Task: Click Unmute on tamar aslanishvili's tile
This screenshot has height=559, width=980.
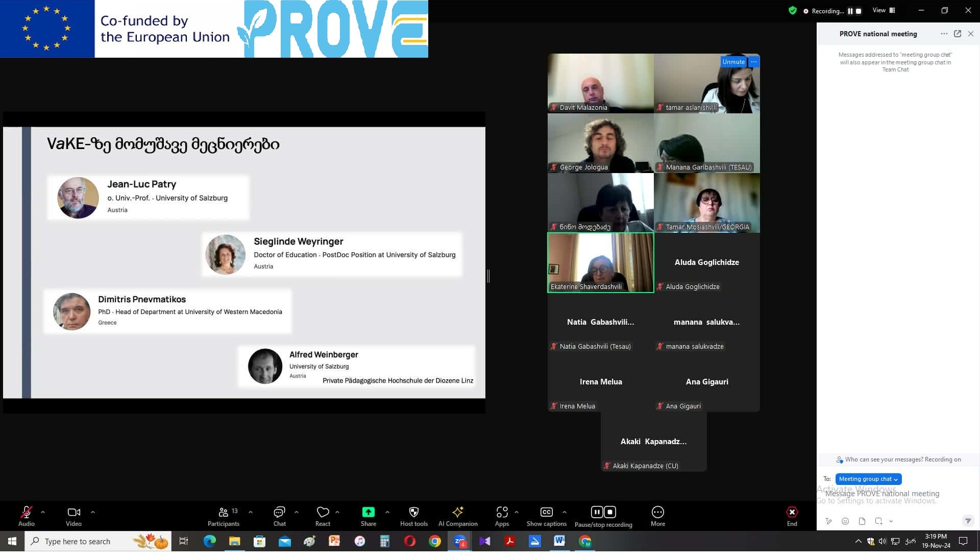Action: [733, 62]
